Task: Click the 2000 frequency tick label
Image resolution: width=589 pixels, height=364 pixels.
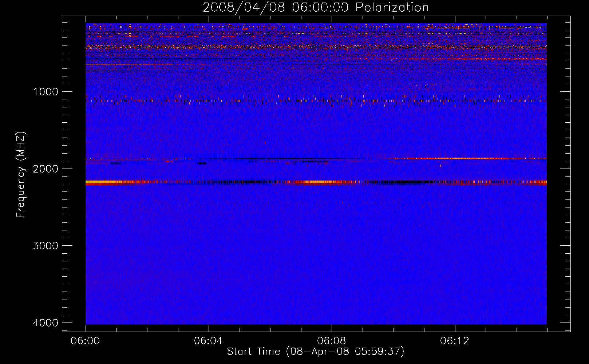Action: (46, 169)
